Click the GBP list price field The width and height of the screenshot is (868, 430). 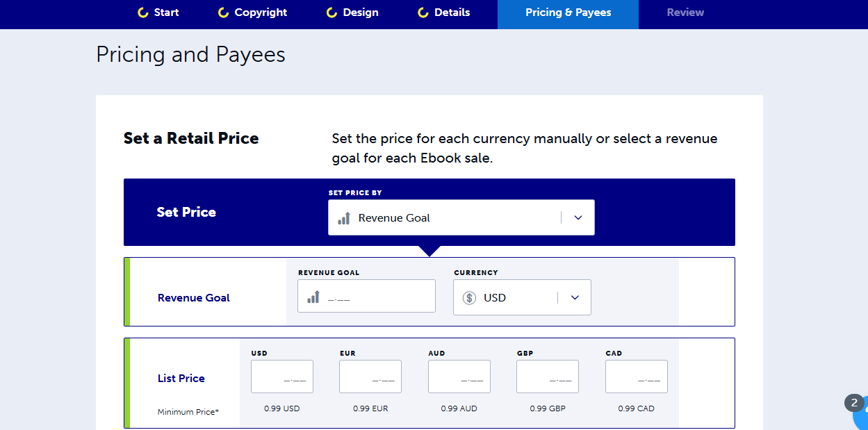[547, 376]
